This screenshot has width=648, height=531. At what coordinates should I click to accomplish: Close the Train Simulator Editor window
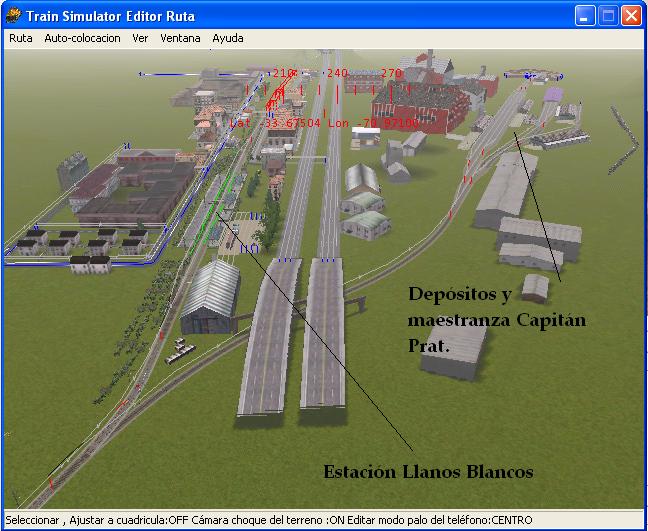coord(631,16)
